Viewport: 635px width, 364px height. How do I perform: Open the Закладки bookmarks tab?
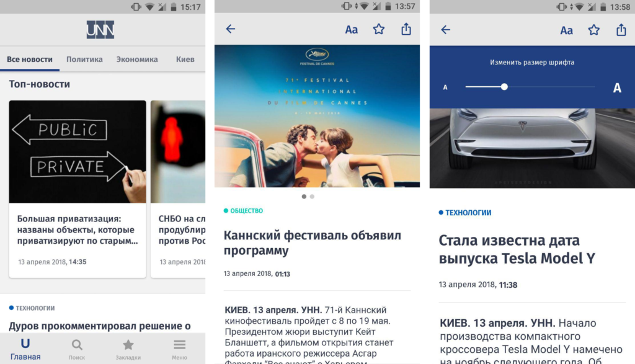(128, 350)
